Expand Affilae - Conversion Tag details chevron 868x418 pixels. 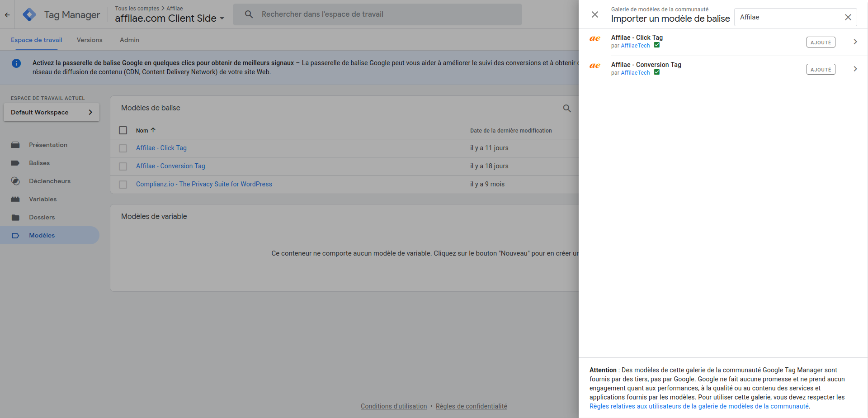point(855,69)
